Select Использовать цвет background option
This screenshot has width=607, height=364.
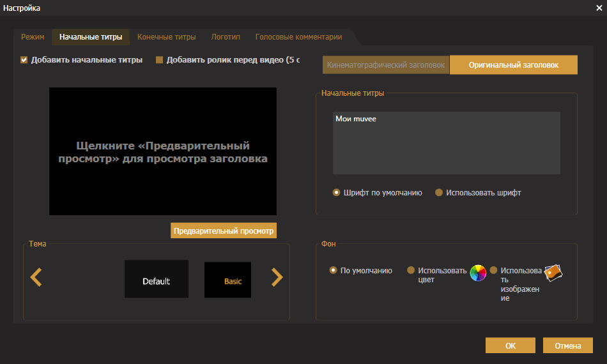click(x=411, y=270)
